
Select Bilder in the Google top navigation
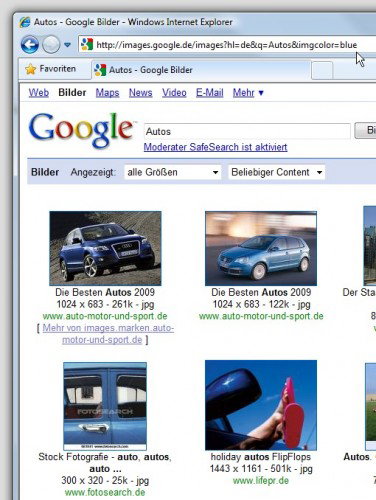(72, 93)
